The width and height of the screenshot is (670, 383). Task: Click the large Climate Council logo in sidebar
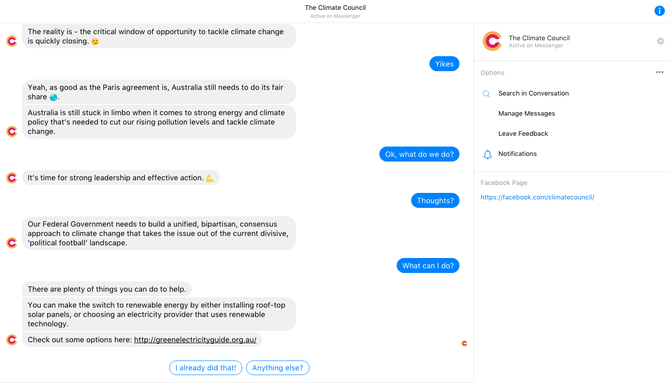pos(492,41)
